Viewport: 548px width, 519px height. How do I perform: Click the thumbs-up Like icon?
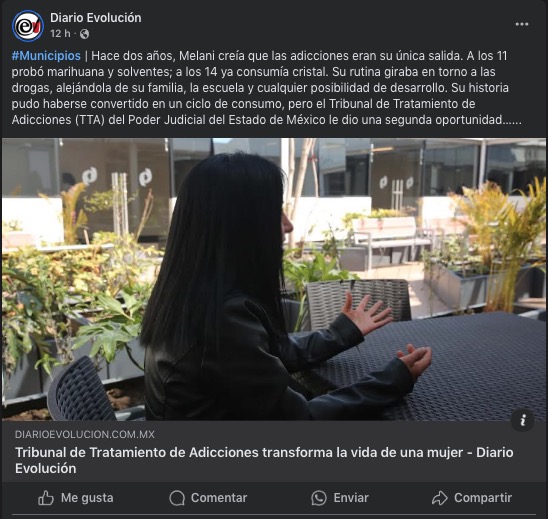[46, 498]
